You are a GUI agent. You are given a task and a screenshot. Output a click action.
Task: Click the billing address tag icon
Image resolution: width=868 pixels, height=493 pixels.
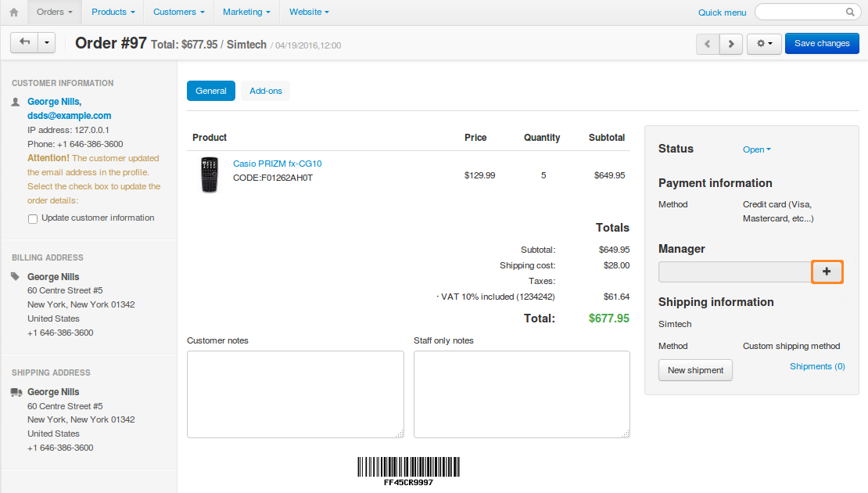pos(16,276)
